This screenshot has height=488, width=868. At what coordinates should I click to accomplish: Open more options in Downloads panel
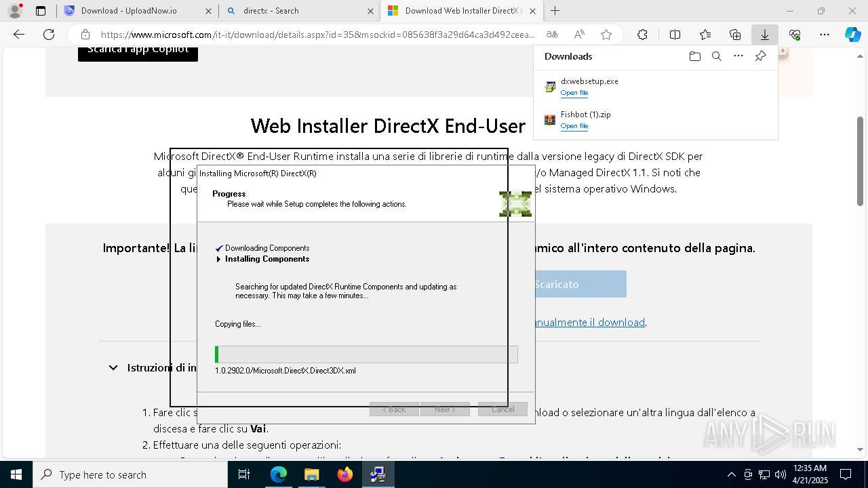pyautogui.click(x=738, y=56)
